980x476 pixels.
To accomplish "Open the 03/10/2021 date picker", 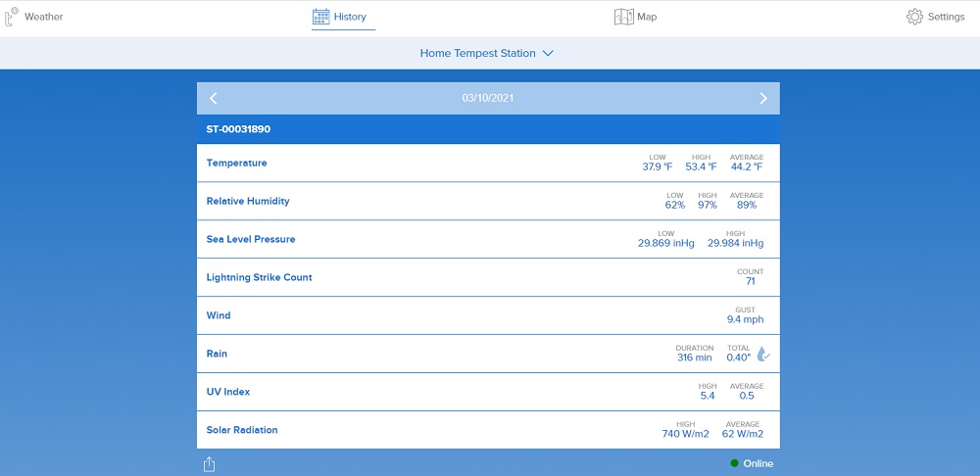I will (x=488, y=98).
